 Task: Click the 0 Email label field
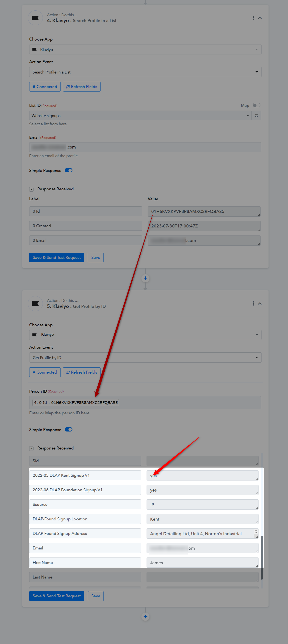(86, 240)
